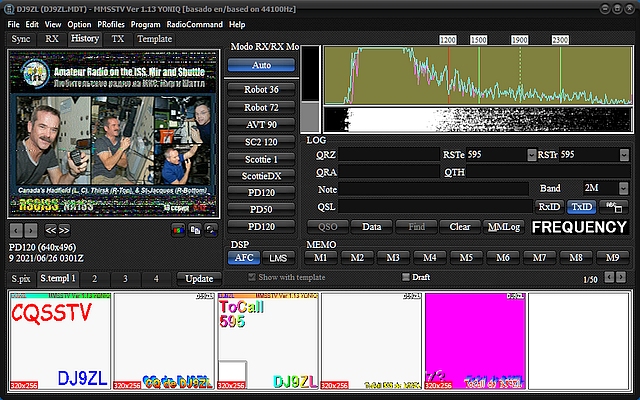Image resolution: width=640 pixels, height=400 pixels.
Task: Click the RGB color adjust icon
Action: [x=178, y=230]
